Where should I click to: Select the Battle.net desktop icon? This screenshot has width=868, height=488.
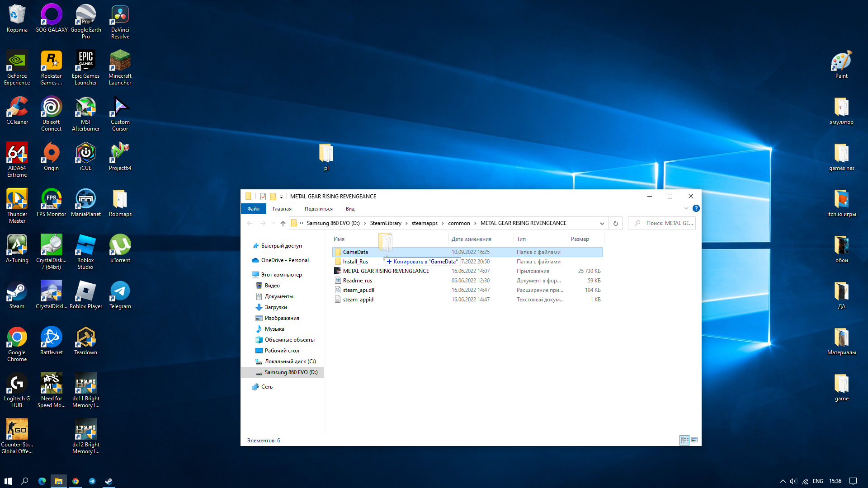[52, 341]
